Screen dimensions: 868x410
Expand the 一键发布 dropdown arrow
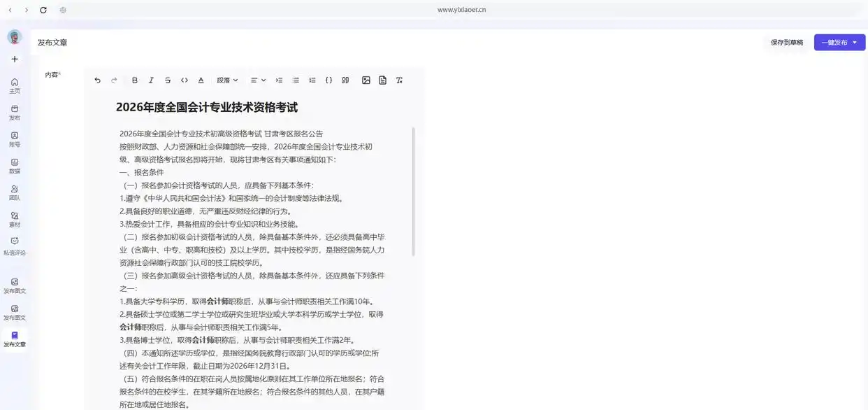[x=855, y=43]
